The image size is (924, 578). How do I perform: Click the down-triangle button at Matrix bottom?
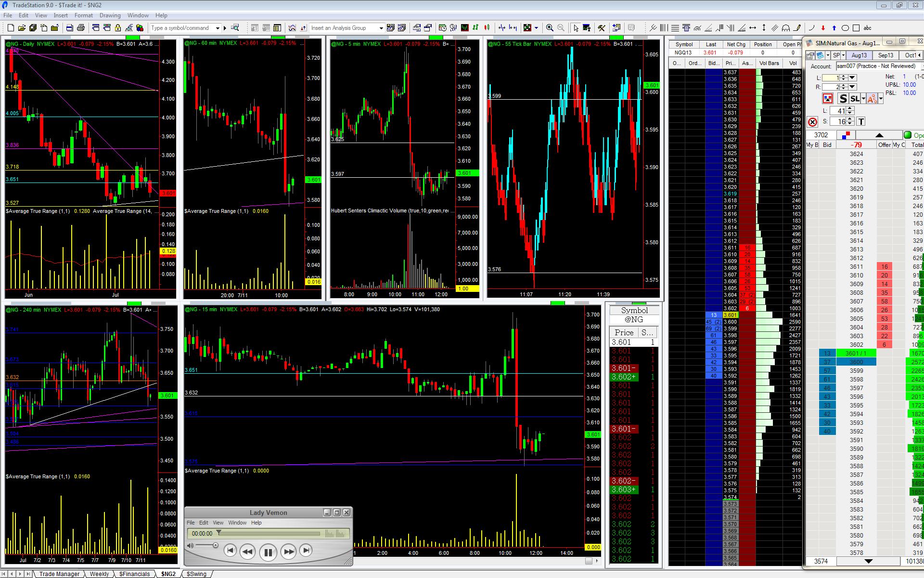(x=868, y=561)
